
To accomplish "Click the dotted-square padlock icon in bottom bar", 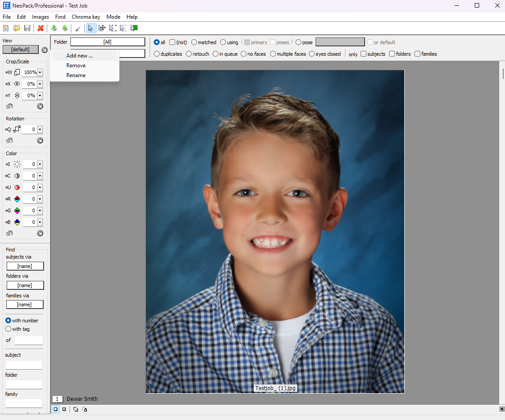I will coord(85,409).
